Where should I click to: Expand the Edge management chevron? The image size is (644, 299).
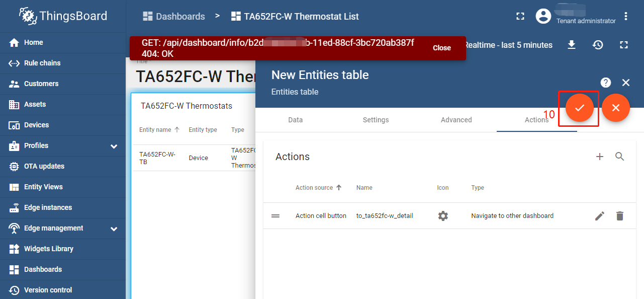click(x=114, y=229)
